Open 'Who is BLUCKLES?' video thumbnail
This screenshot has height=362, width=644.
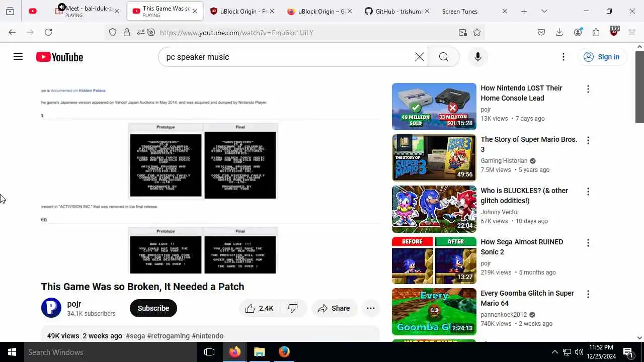(434, 209)
